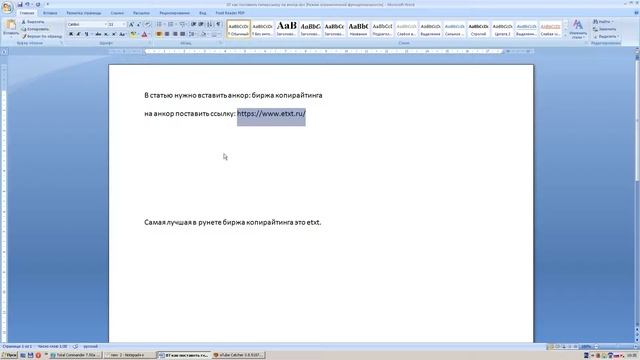The image size is (640, 360).
Task: Click the Increase Indent icon
Action: (x=201, y=24)
